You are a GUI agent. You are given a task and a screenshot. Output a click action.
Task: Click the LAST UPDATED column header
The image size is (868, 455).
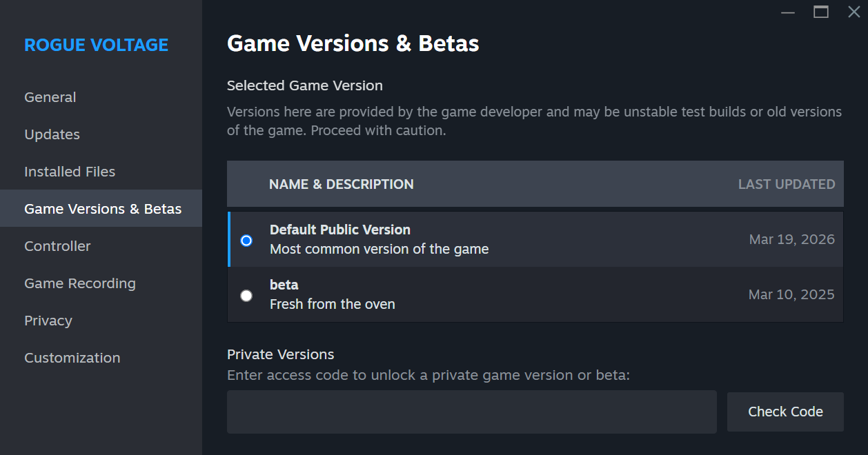point(786,184)
